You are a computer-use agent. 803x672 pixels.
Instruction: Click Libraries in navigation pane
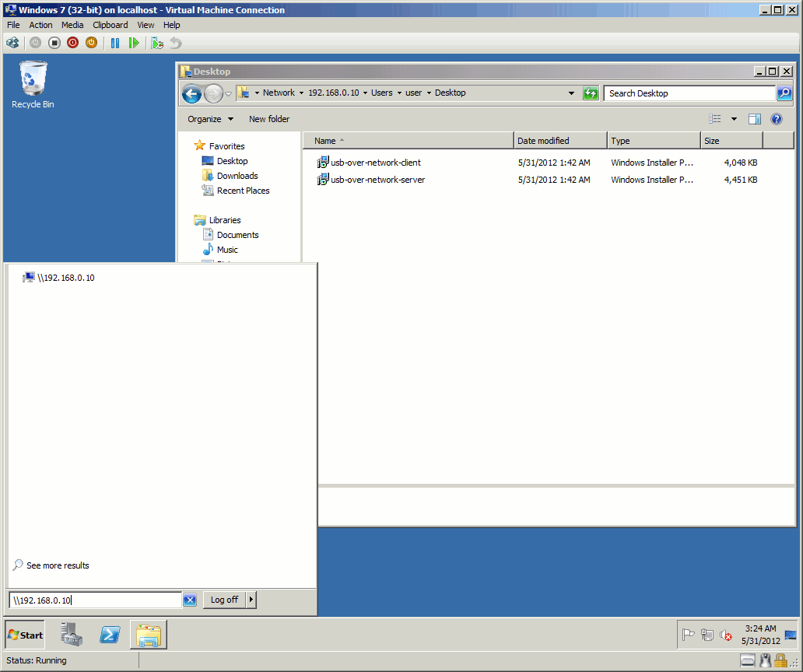click(x=224, y=220)
